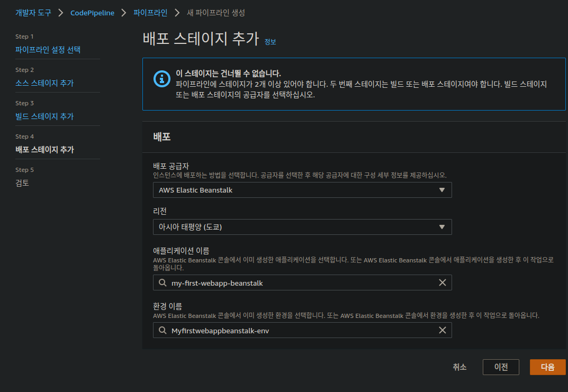Image resolution: width=568 pixels, height=392 pixels.
Task: Click breadcrumb arrow after CodePipeline
Action: [124, 13]
